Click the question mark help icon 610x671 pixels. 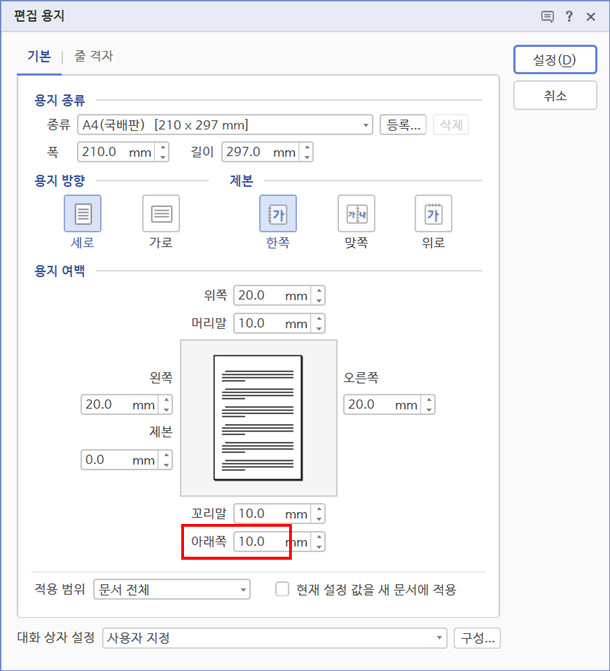[569, 17]
